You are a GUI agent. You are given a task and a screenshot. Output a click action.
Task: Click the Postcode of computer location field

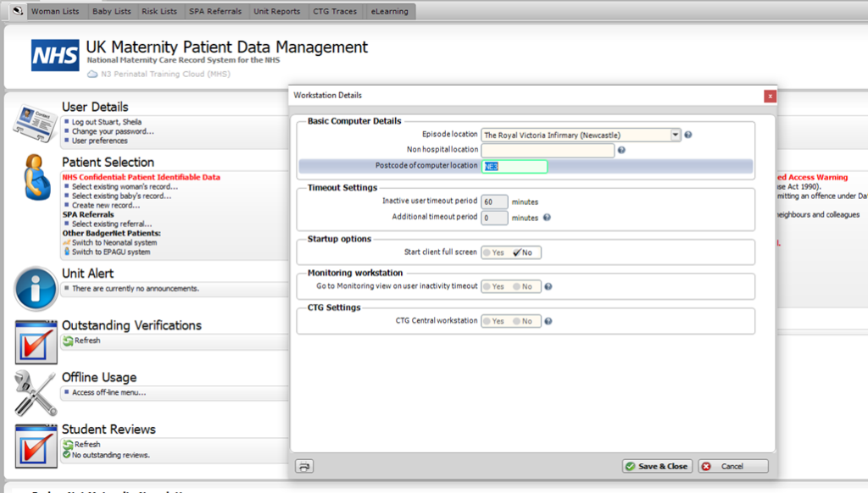tap(515, 166)
